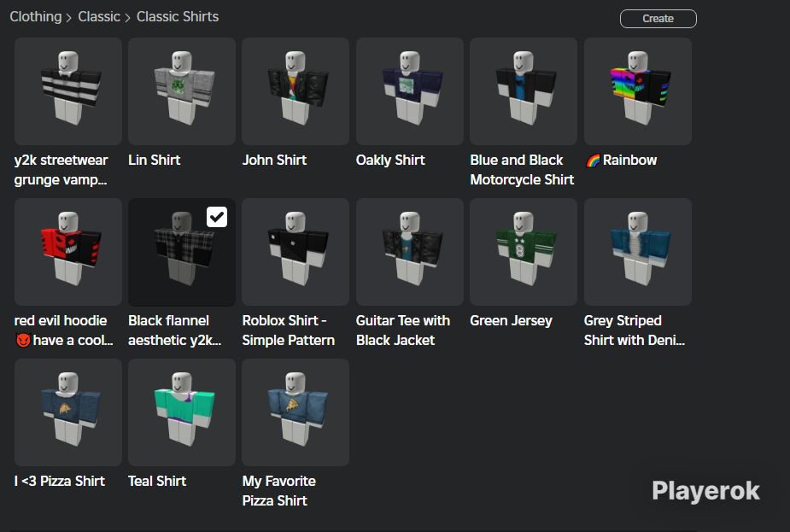Select the red evil hoodie thumbnail

pos(68,252)
